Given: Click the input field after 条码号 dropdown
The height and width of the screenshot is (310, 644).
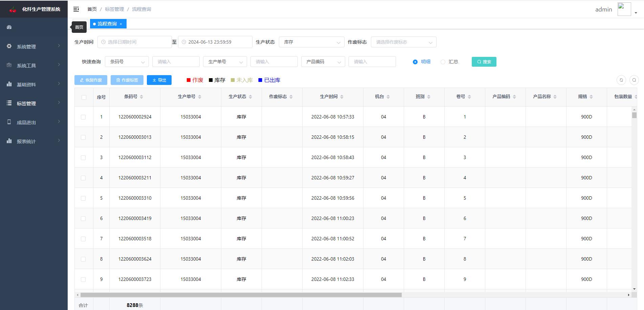Looking at the screenshot, I should pos(176,62).
